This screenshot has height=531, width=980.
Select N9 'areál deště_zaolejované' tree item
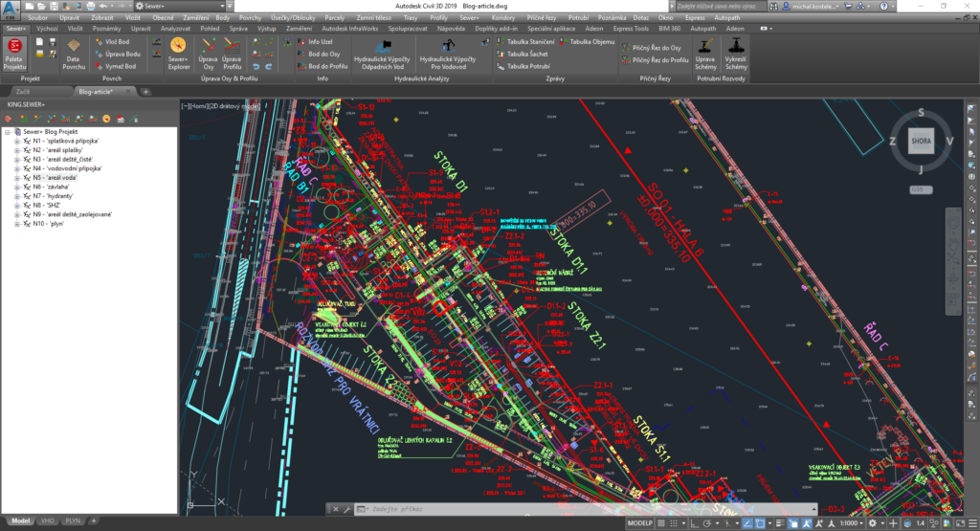[72, 214]
